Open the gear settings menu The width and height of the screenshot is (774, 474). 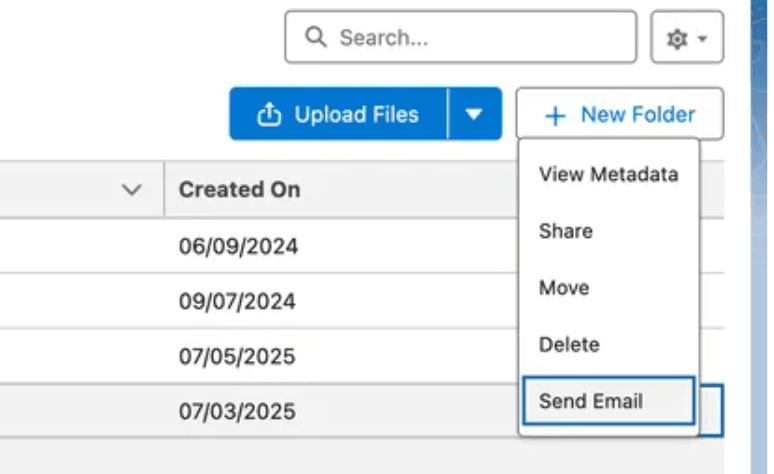point(677,38)
